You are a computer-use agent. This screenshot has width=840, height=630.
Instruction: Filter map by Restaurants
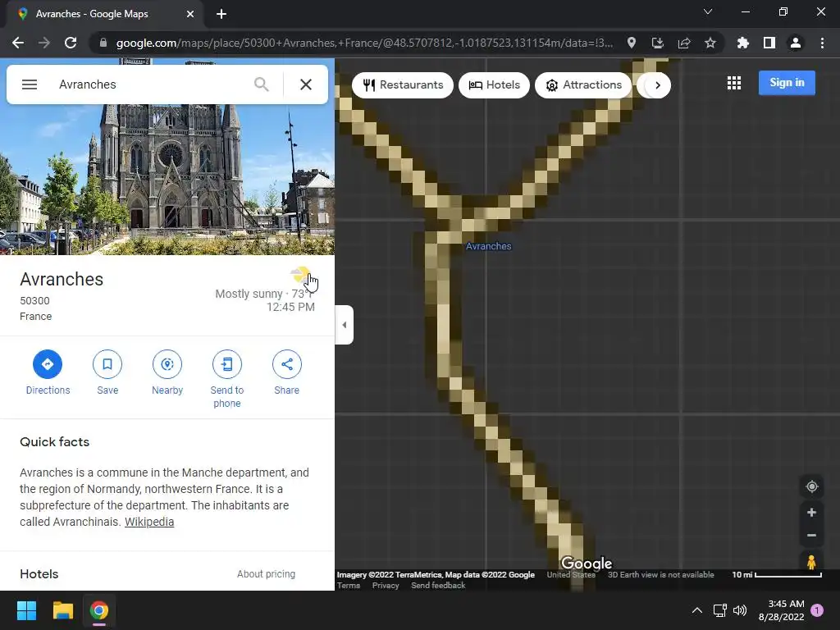coord(403,85)
